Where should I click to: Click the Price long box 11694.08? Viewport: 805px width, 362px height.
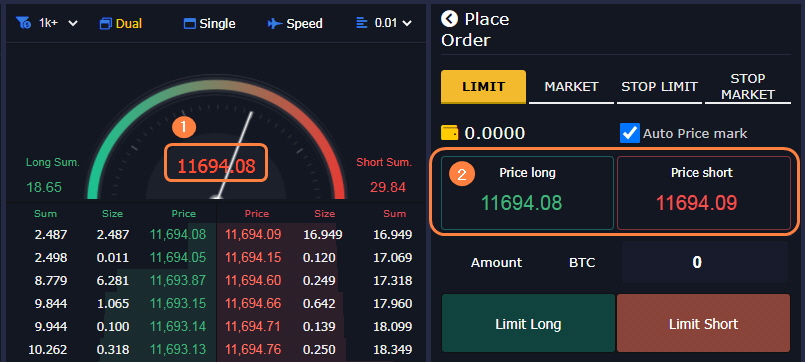527,193
